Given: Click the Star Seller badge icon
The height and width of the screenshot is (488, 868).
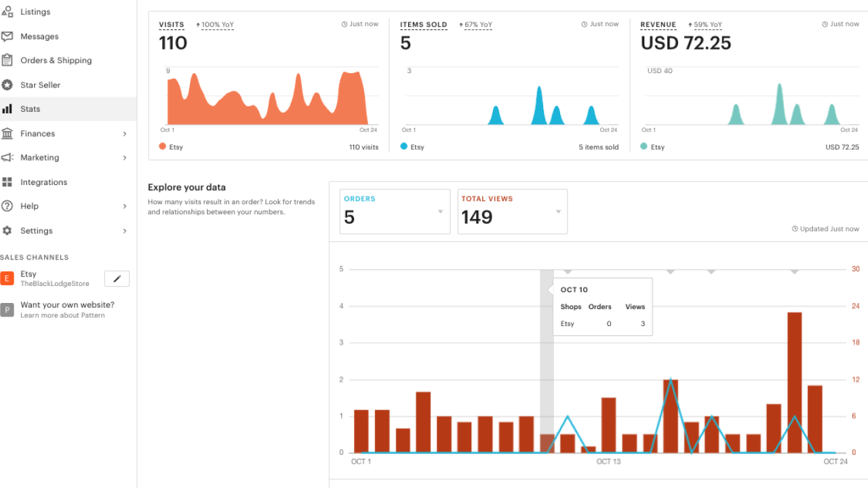Looking at the screenshot, I should point(7,85).
